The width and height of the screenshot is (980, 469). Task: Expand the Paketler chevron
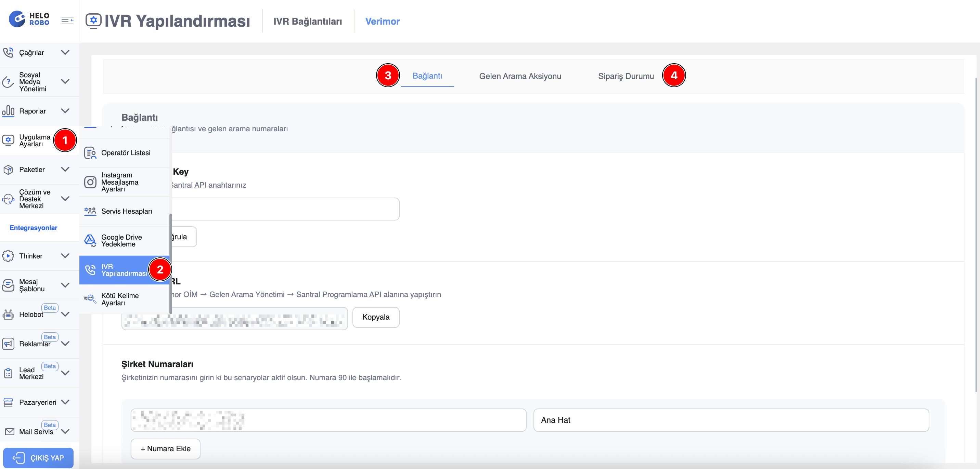pos(65,170)
